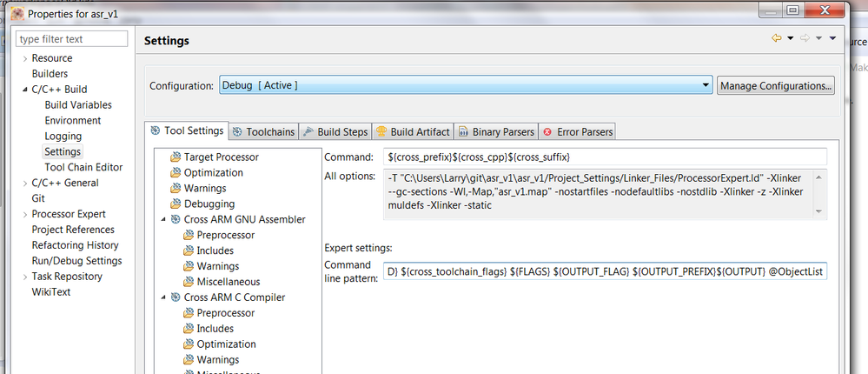Select Optimization under Cross ARM C Compiler
Image resolution: width=868 pixels, height=374 pixels.
[227, 344]
